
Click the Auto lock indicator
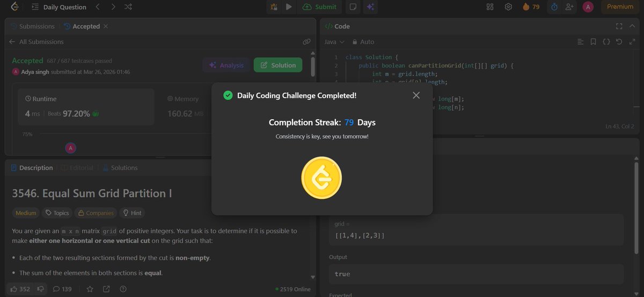tap(363, 41)
